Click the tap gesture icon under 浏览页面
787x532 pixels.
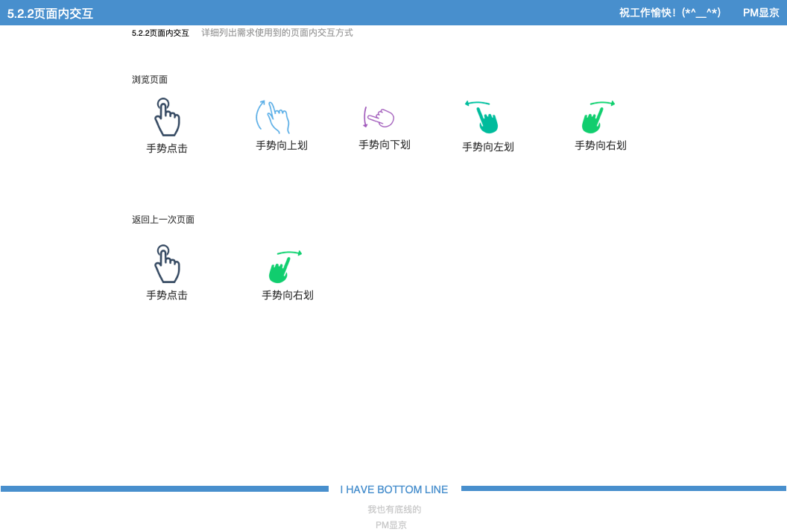coord(167,117)
